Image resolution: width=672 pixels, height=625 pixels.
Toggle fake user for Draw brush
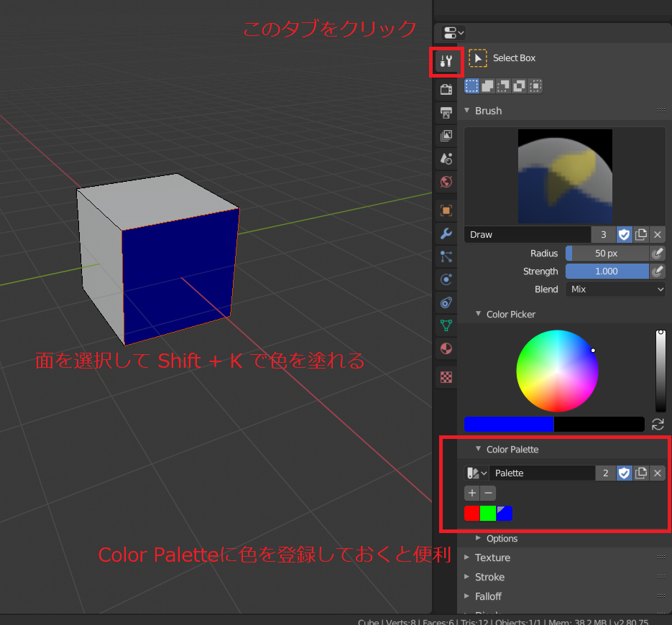[x=625, y=235]
